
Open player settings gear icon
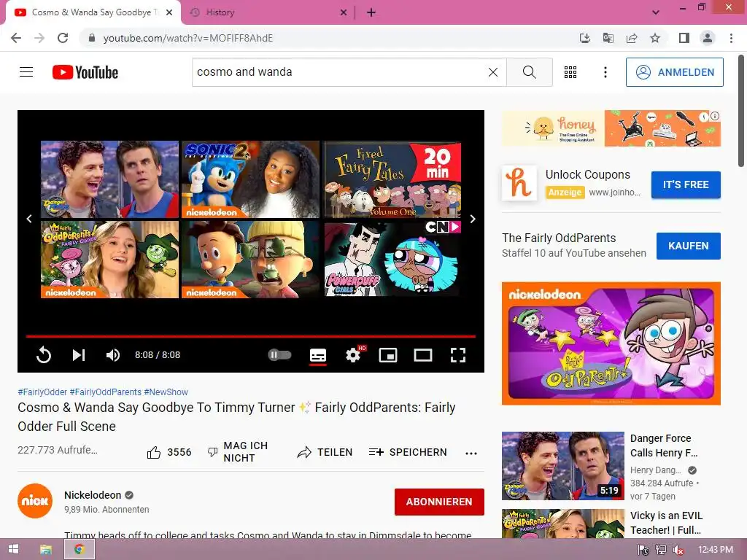pyautogui.click(x=353, y=355)
